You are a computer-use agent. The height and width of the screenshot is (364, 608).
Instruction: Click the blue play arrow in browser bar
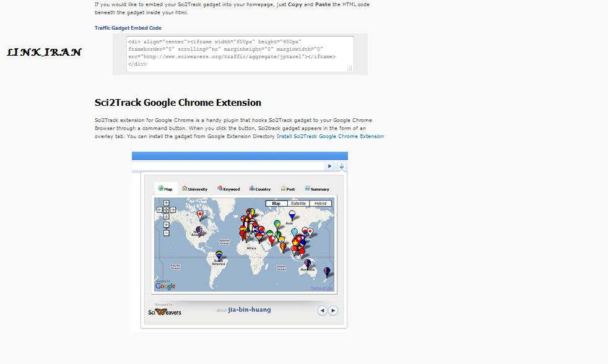click(329, 167)
